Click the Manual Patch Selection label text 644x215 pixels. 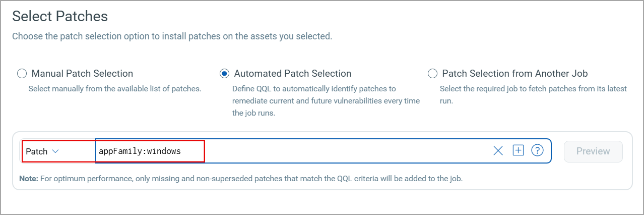click(x=82, y=74)
